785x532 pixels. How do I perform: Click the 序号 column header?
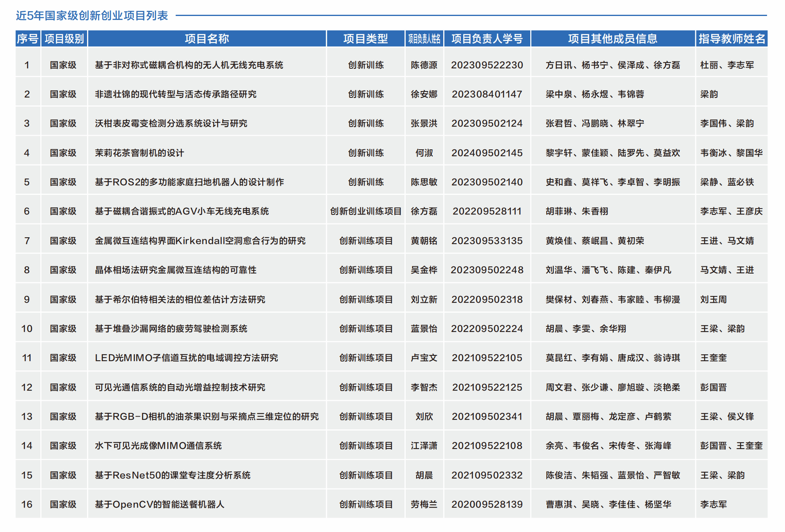[x=28, y=39]
